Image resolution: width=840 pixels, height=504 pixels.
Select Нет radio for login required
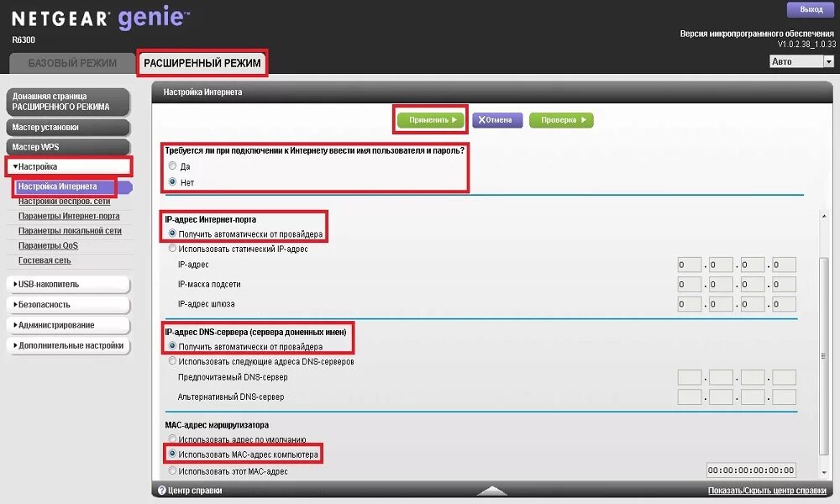172,182
